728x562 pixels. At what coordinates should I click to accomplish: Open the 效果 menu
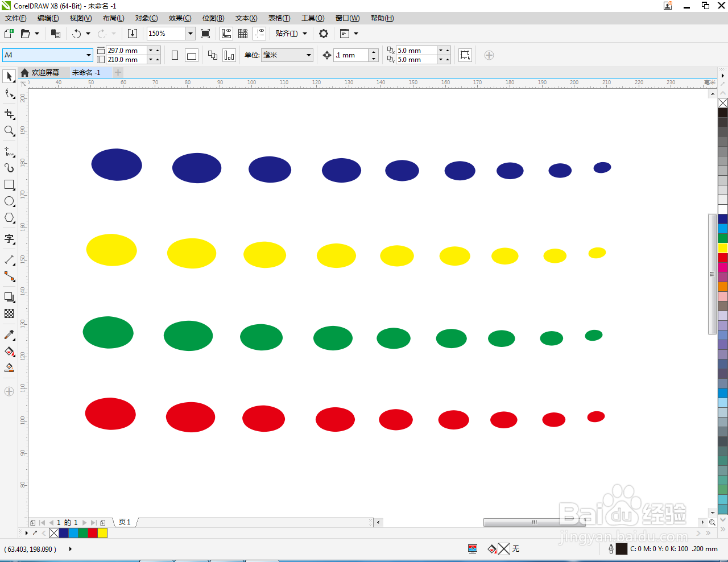click(180, 18)
